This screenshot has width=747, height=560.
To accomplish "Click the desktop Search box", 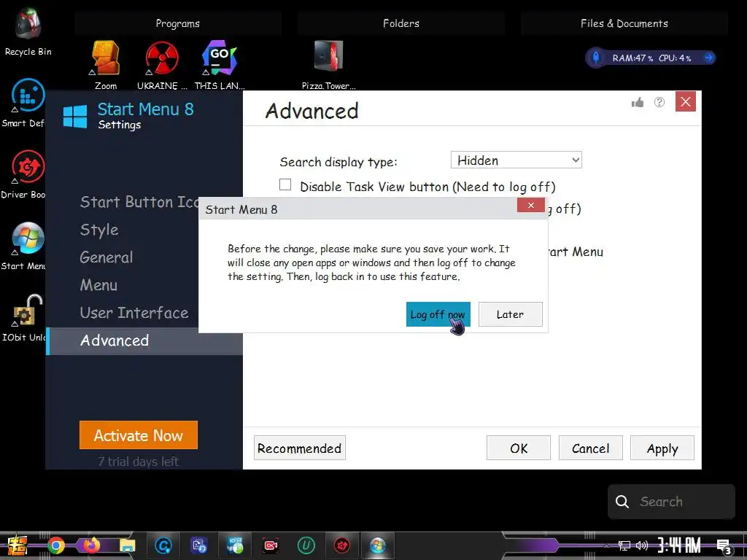I will 671,502.
